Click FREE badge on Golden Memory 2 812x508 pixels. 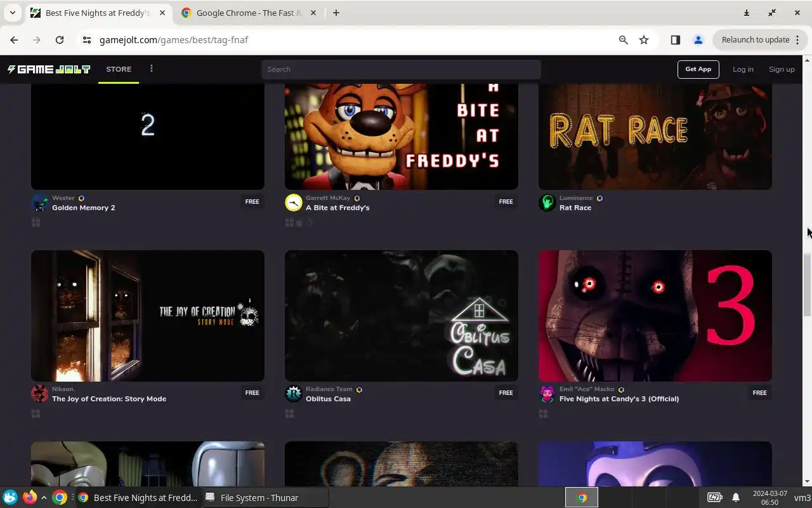click(252, 202)
